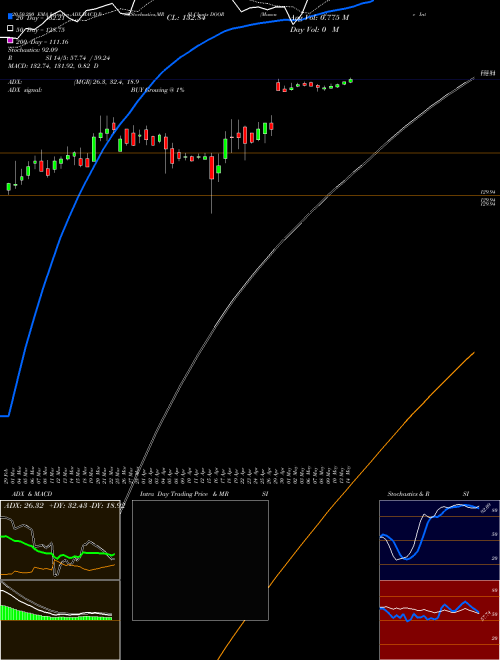Open the empty Intra Day price panel
500x660 pixels.
pos(200,560)
